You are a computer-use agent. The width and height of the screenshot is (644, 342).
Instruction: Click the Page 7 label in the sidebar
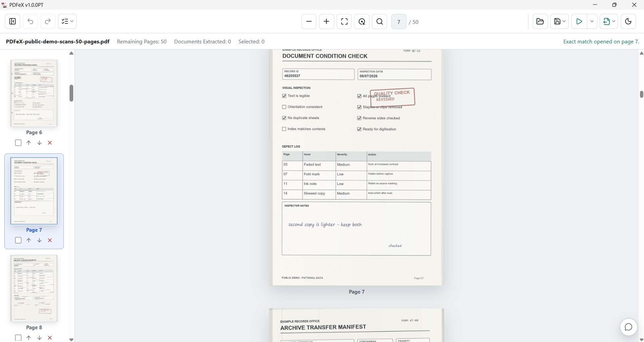click(34, 230)
